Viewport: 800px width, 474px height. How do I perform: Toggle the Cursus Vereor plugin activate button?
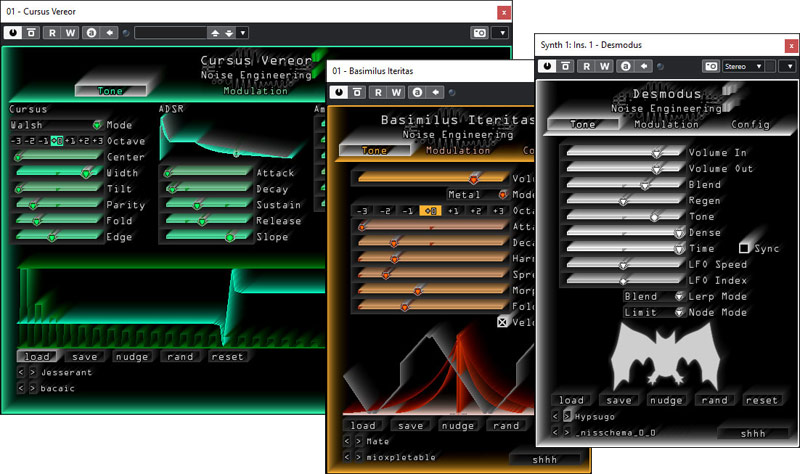point(13,33)
